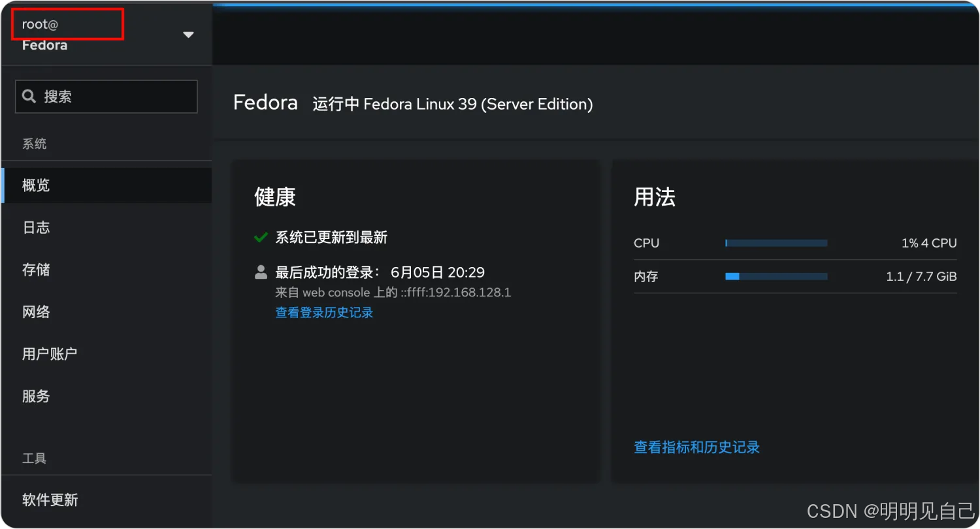980x529 pixels.
Task: Click the 系统已更新到最新 status text
Action: [x=331, y=237]
